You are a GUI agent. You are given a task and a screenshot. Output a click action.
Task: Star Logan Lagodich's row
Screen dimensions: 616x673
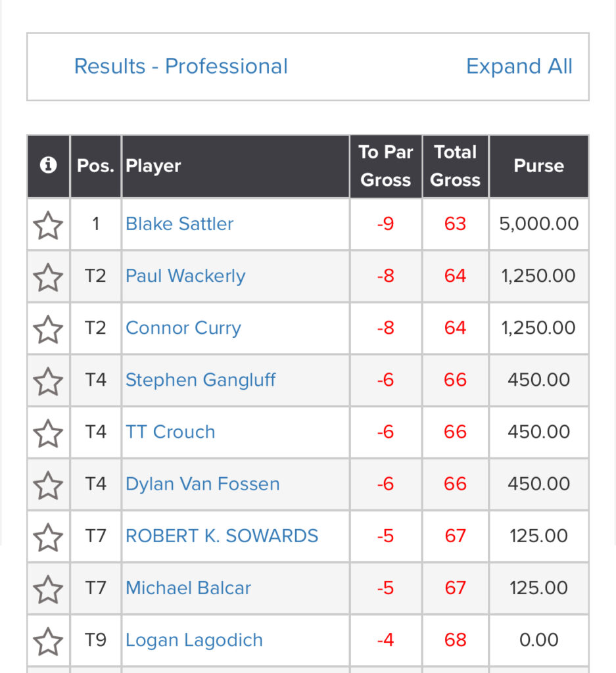[48, 641]
